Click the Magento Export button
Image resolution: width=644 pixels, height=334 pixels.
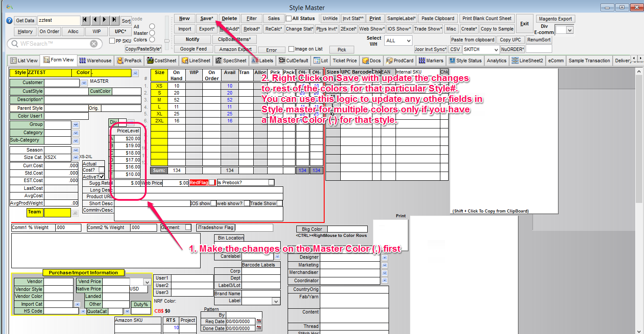click(555, 19)
